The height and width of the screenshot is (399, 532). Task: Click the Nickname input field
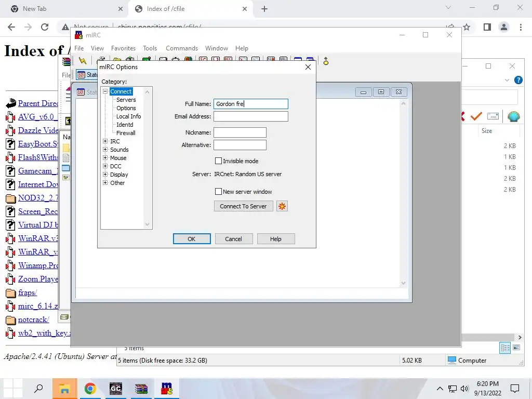click(x=240, y=132)
